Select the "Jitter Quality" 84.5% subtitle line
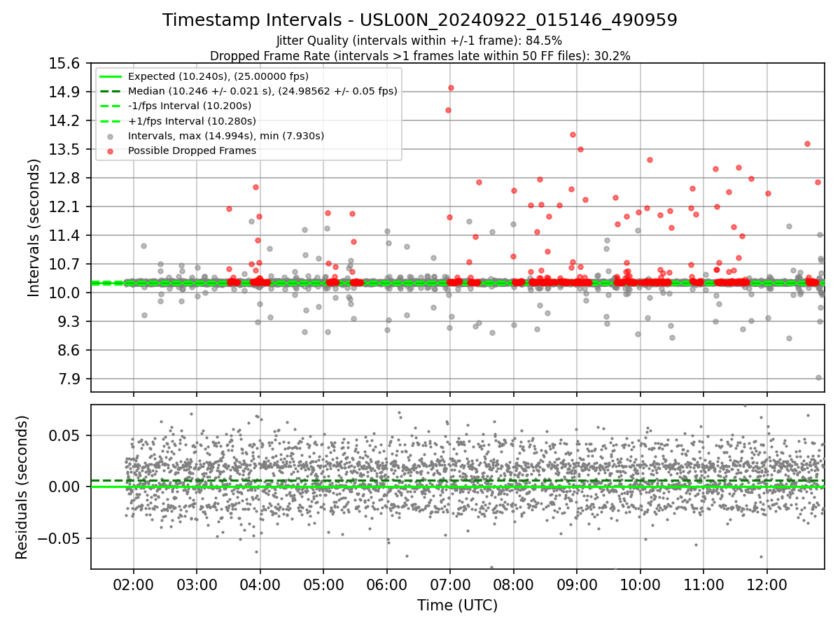The image size is (840, 630). pyautogui.click(x=419, y=41)
